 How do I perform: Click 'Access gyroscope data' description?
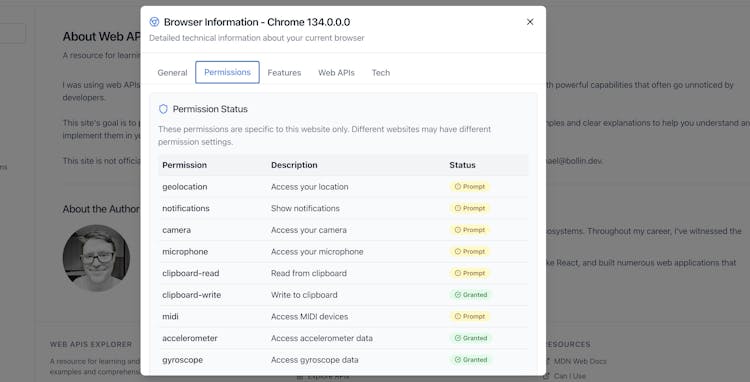coord(315,360)
